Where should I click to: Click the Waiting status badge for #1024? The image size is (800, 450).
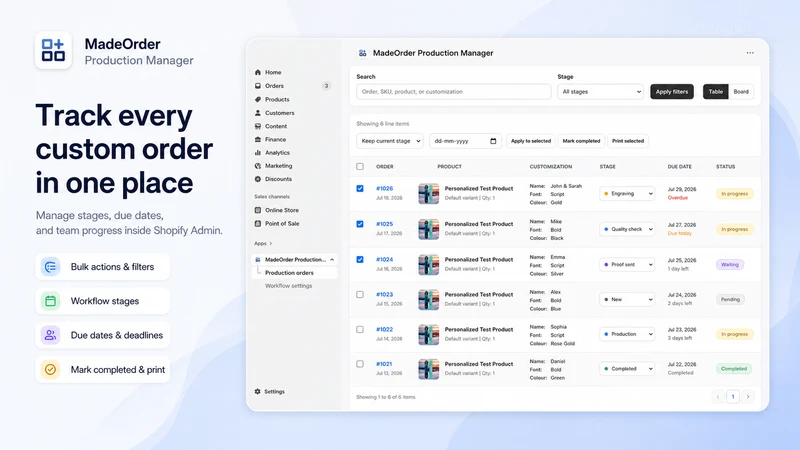730,264
